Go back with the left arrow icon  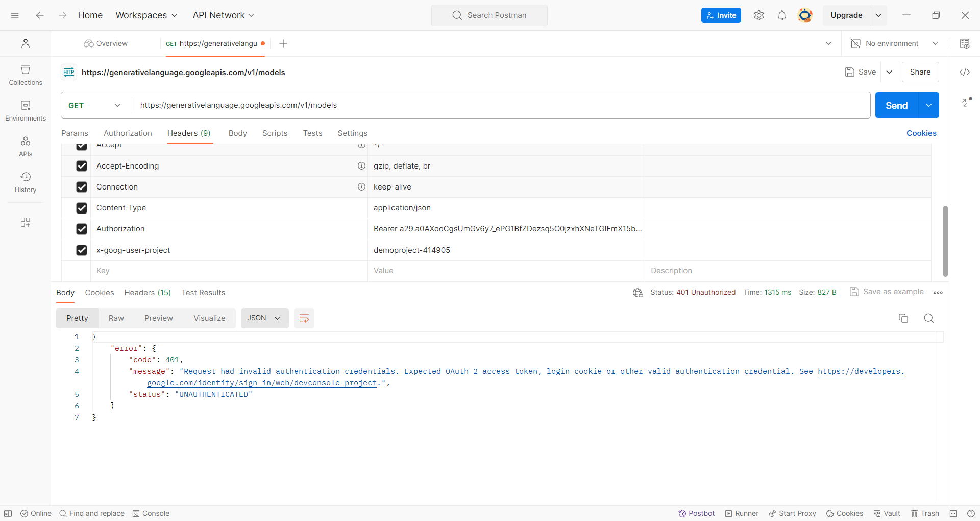40,15
